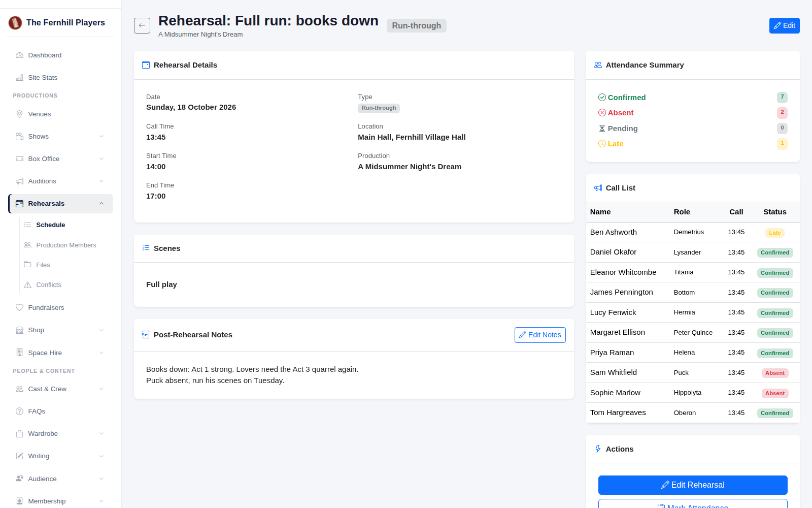The height and width of the screenshot is (508, 812).
Task: Click the Files folder icon
Action: [x=28, y=265]
